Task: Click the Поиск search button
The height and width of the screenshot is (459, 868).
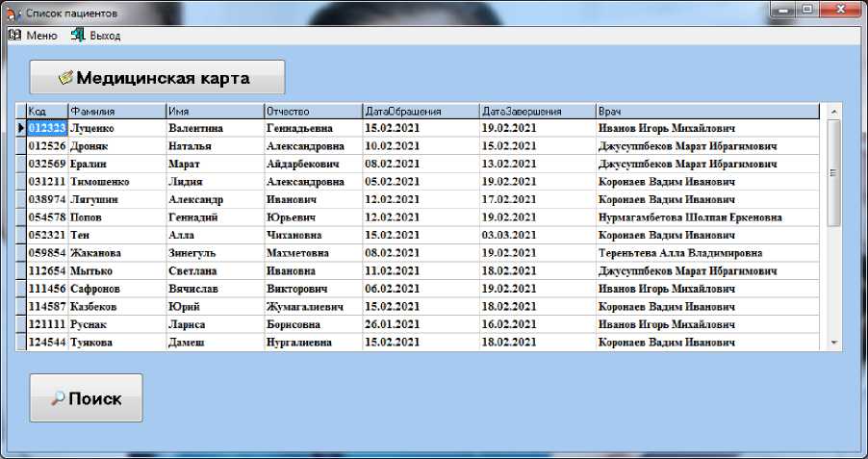Action: (86, 398)
